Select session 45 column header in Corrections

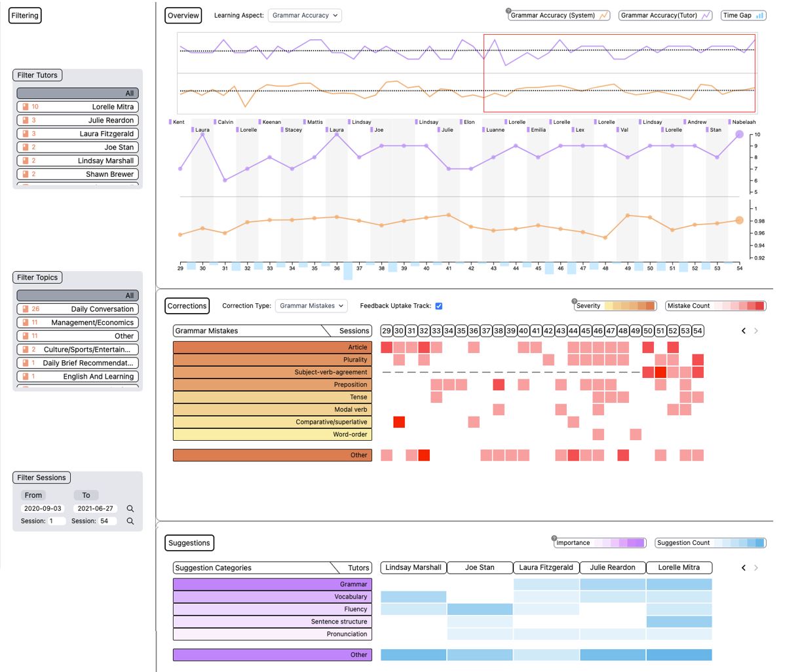(x=586, y=331)
